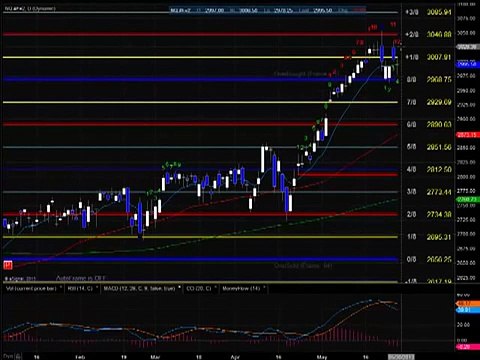Viewport: 480px width, 360px height.
Task: Click the highlighted date cursor on the time axis
Action: pyautogui.click(x=400, y=357)
